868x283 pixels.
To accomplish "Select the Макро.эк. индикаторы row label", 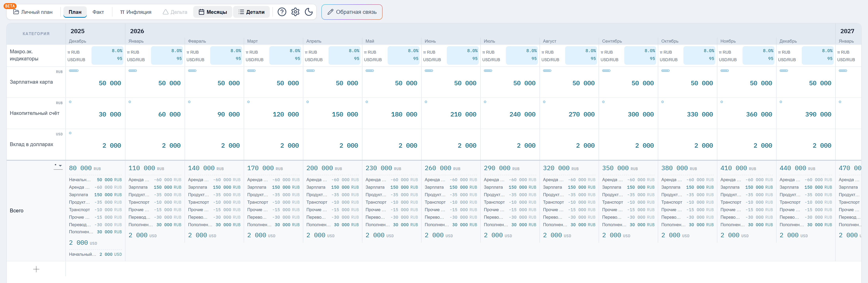I will pyautogui.click(x=24, y=55).
